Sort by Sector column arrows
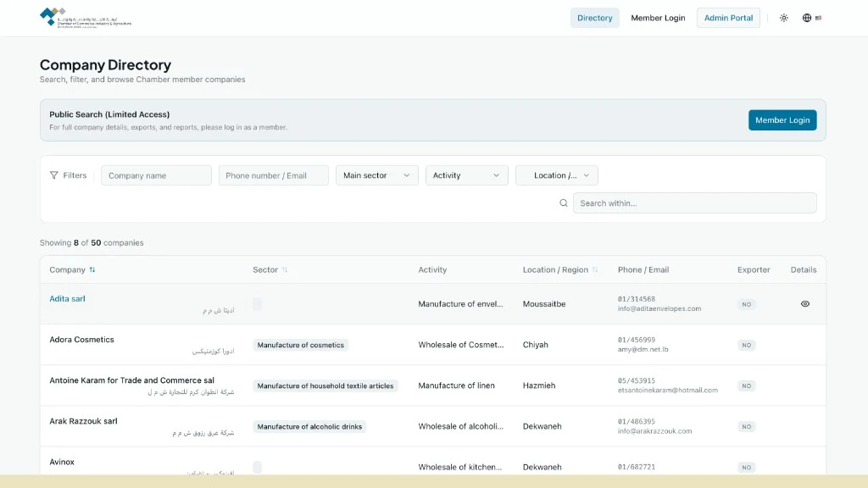Screen dimensions: 868x488 pyautogui.click(x=285, y=270)
